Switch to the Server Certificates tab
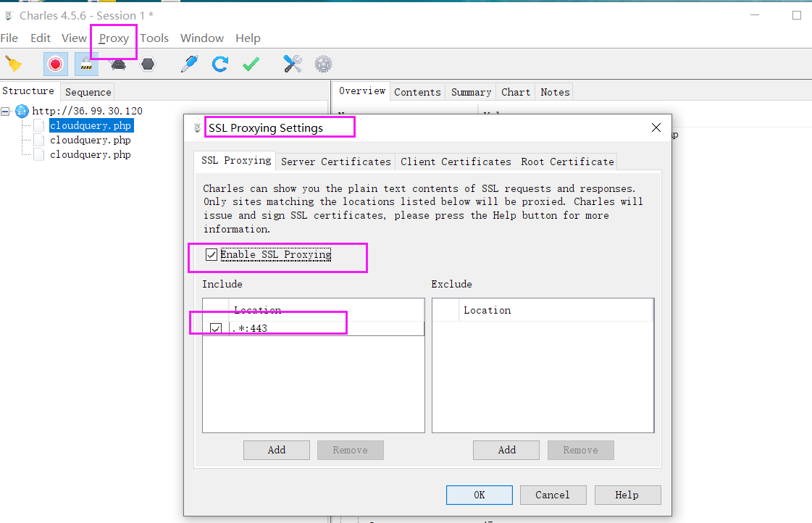 (x=335, y=162)
